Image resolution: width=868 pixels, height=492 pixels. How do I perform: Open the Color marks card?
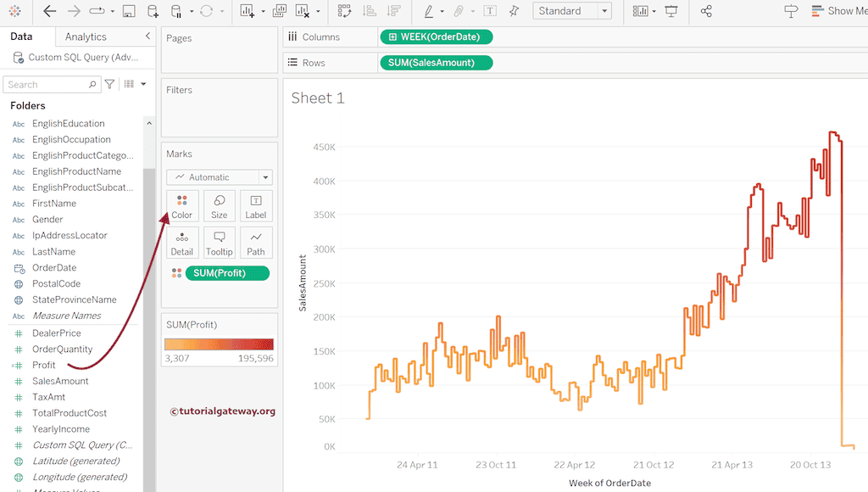182,206
